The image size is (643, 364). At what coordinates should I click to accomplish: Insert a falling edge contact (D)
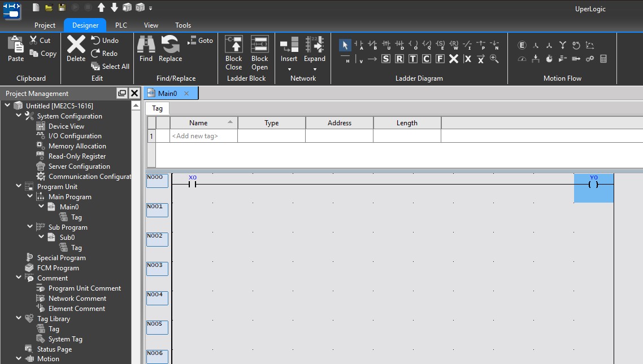point(399,45)
